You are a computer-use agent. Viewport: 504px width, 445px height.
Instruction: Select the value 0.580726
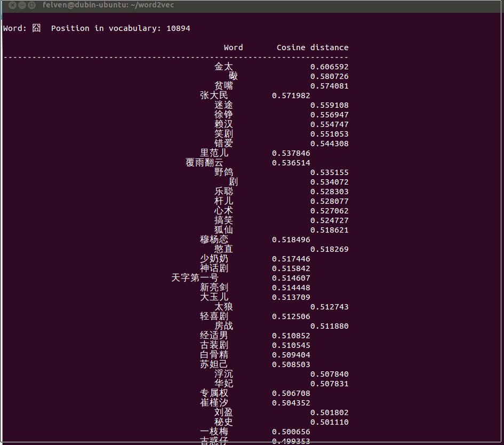(330, 76)
